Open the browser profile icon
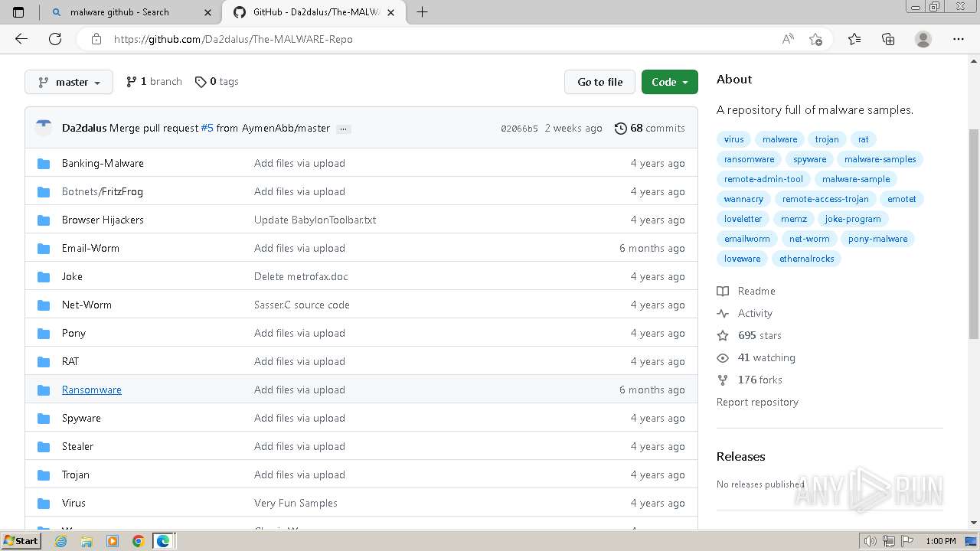Image resolution: width=980 pixels, height=551 pixels. click(x=923, y=39)
